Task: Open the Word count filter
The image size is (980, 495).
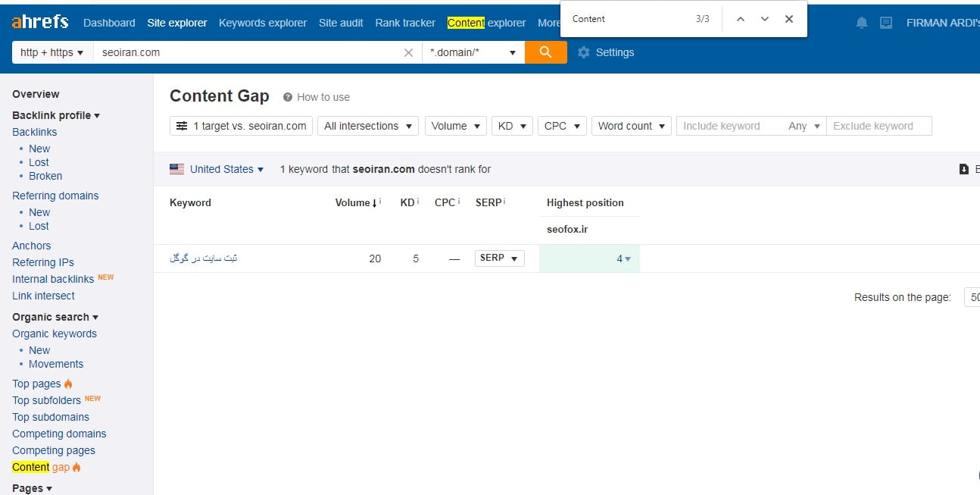Action: (x=632, y=126)
